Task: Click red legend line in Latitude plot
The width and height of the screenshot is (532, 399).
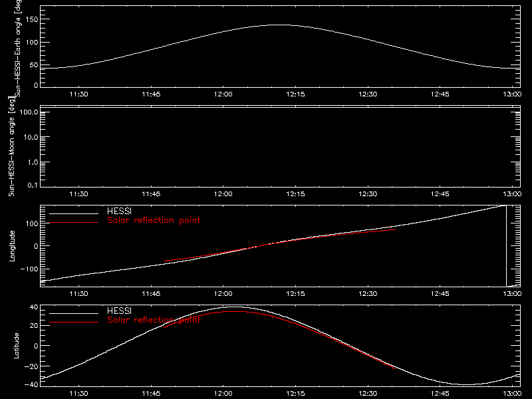Action: (x=74, y=322)
